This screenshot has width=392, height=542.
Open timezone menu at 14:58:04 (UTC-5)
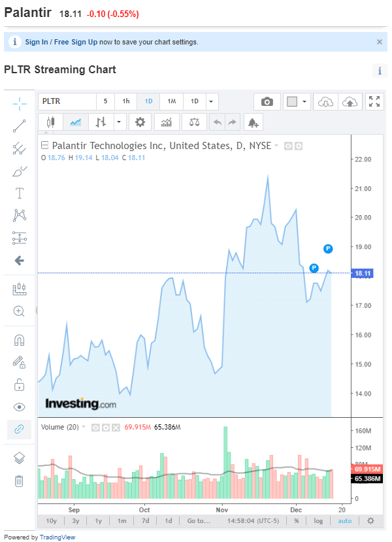click(253, 520)
